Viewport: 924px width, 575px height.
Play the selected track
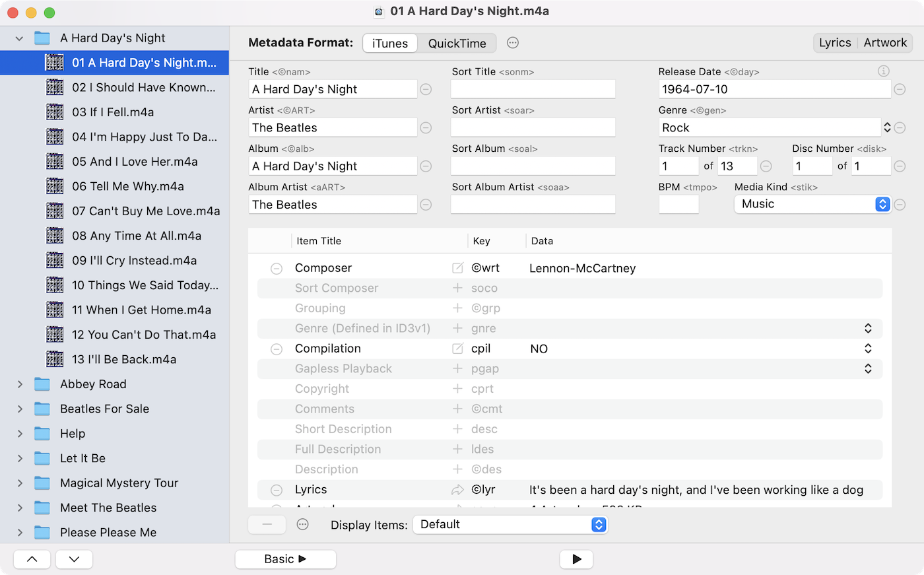[576, 559]
